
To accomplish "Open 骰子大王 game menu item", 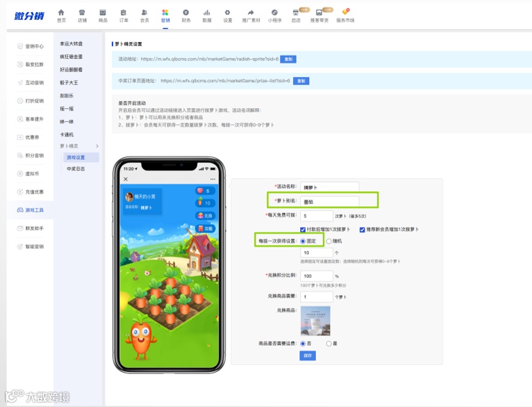I will click(69, 82).
